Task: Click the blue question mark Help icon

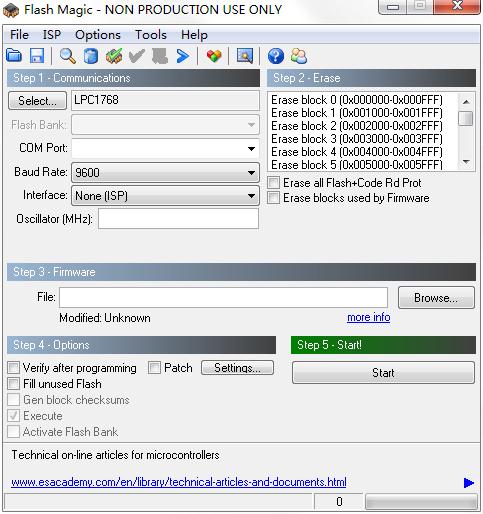Action: (276, 56)
